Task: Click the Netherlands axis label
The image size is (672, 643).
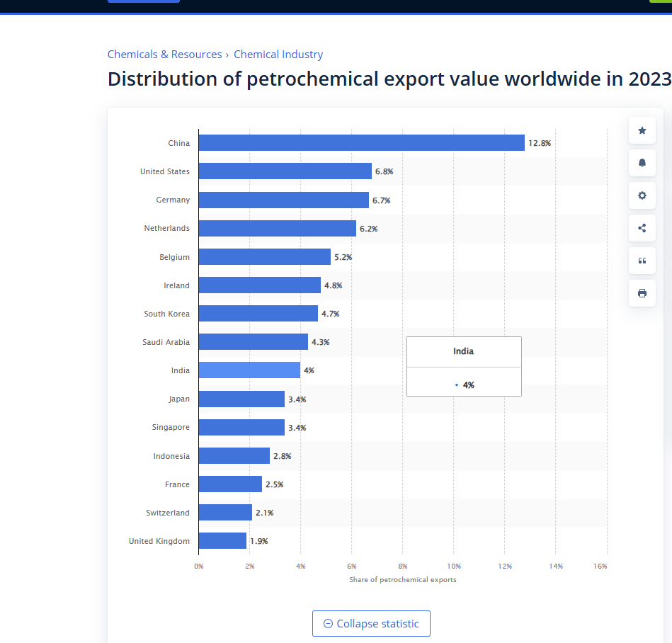Action: coord(166,228)
